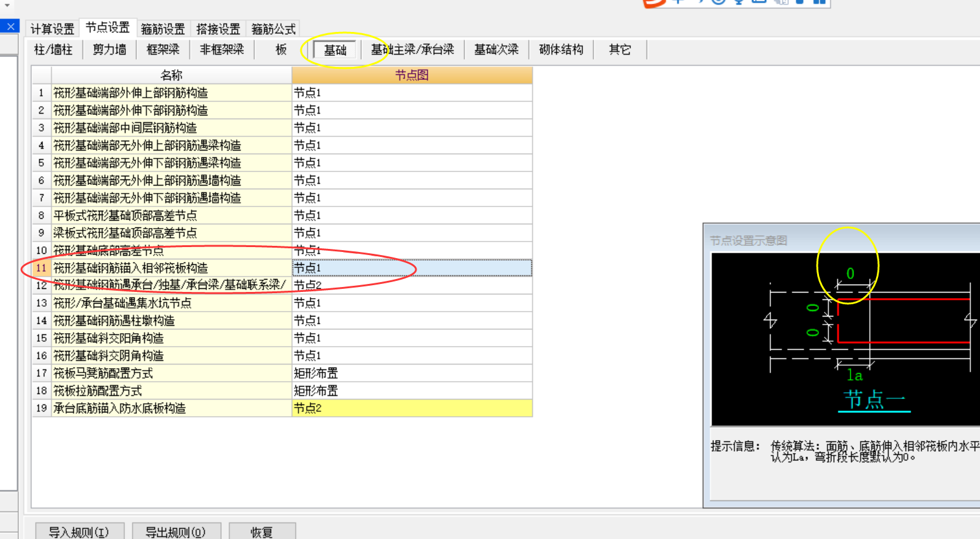This screenshot has height=539, width=980.
Task: Click row number 1 header
Action: click(x=41, y=93)
